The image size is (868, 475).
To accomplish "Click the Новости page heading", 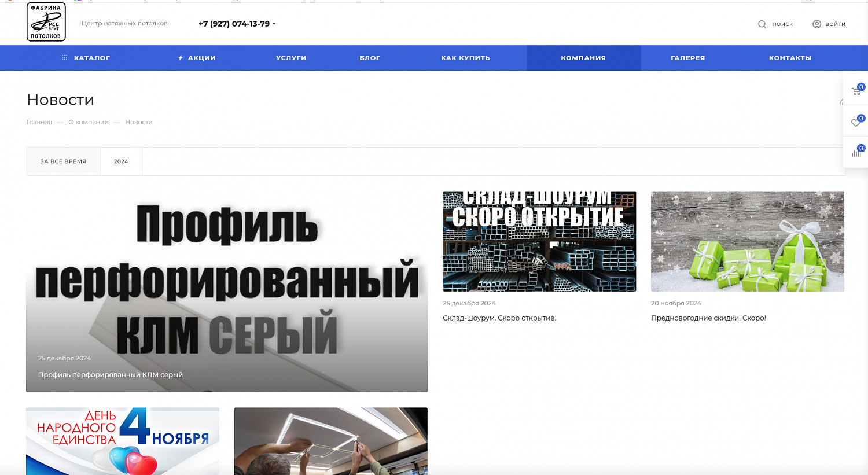I will pos(60,100).
